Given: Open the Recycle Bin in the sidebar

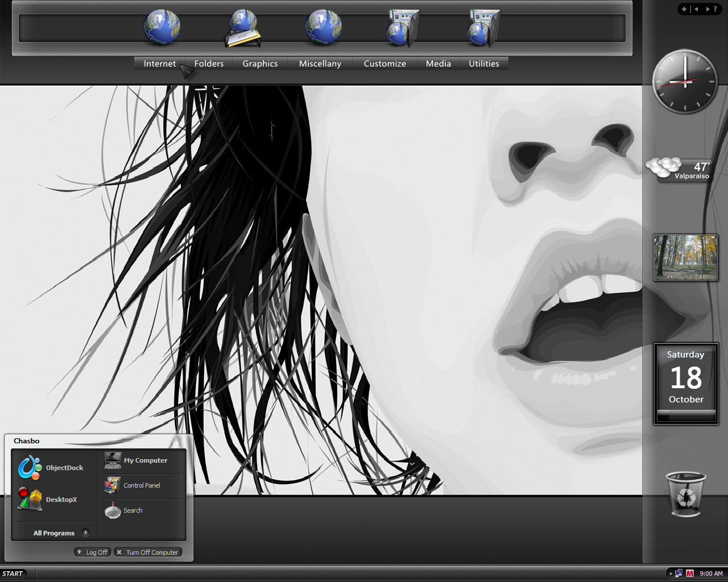Looking at the screenshot, I should (x=686, y=494).
